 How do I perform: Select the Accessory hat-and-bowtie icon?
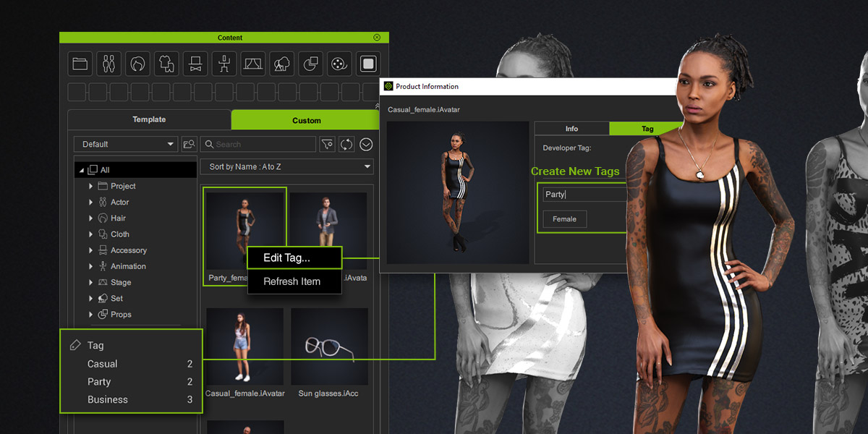[x=195, y=64]
